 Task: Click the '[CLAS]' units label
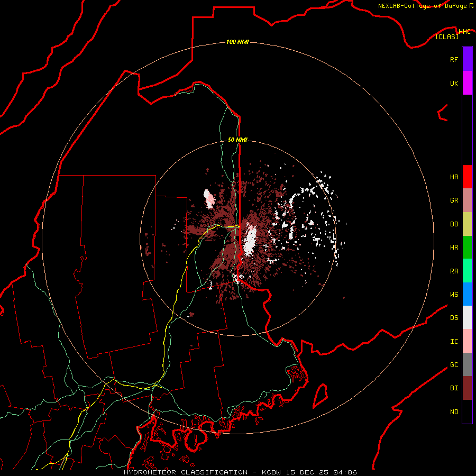[x=447, y=36]
